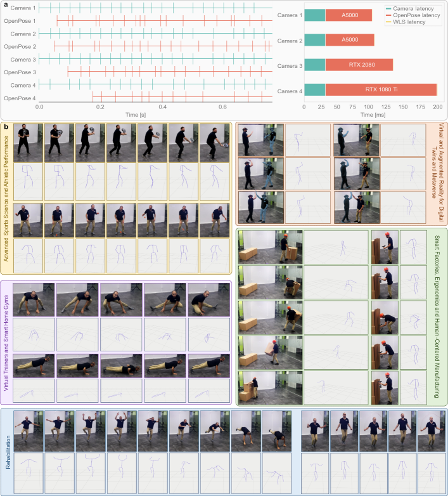Select the 'OpenPose latency' legend text

pyautogui.click(x=416, y=15)
